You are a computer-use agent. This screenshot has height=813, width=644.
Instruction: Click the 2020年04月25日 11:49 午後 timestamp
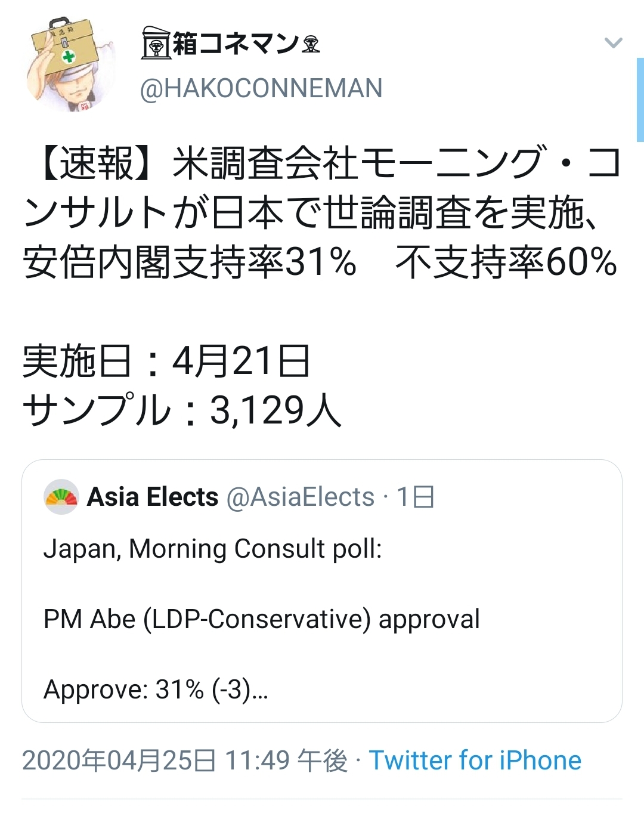[184, 761]
